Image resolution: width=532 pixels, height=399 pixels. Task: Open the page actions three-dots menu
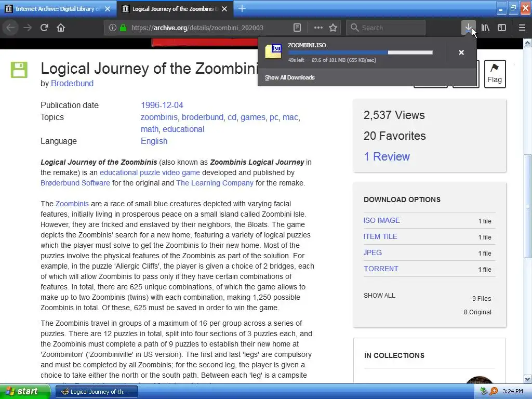pyautogui.click(x=318, y=28)
